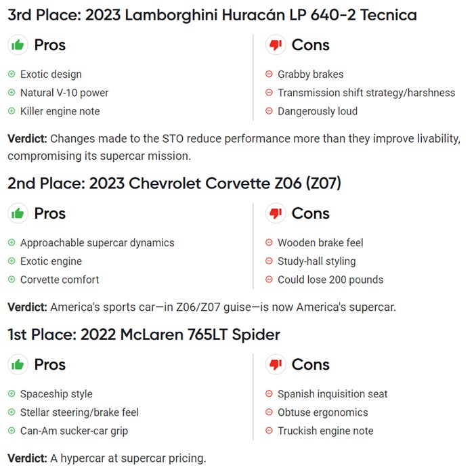
Task: Click the minus icon beside Wooden brake feel
Action: tap(269, 242)
